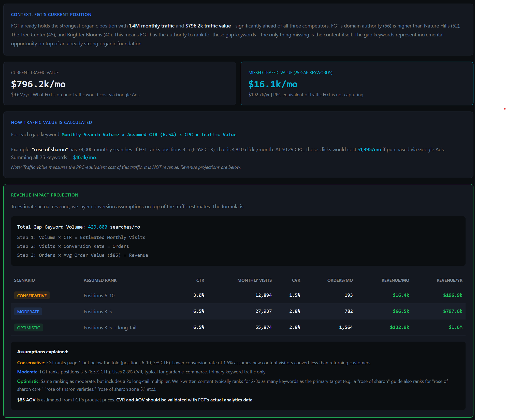Image resolution: width=506 pixels, height=420 pixels.
Task: Select the bold "1.4M monthly traffic" text
Action: (x=152, y=26)
